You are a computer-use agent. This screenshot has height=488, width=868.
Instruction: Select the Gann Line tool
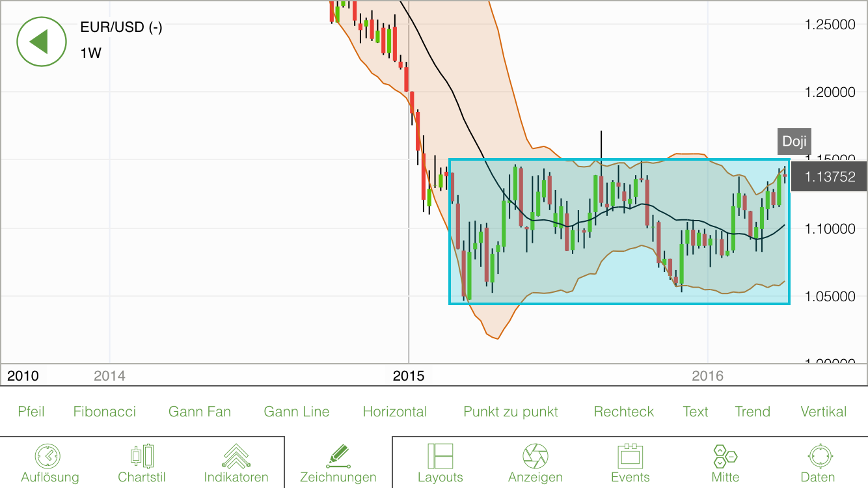tap(296, 411)
